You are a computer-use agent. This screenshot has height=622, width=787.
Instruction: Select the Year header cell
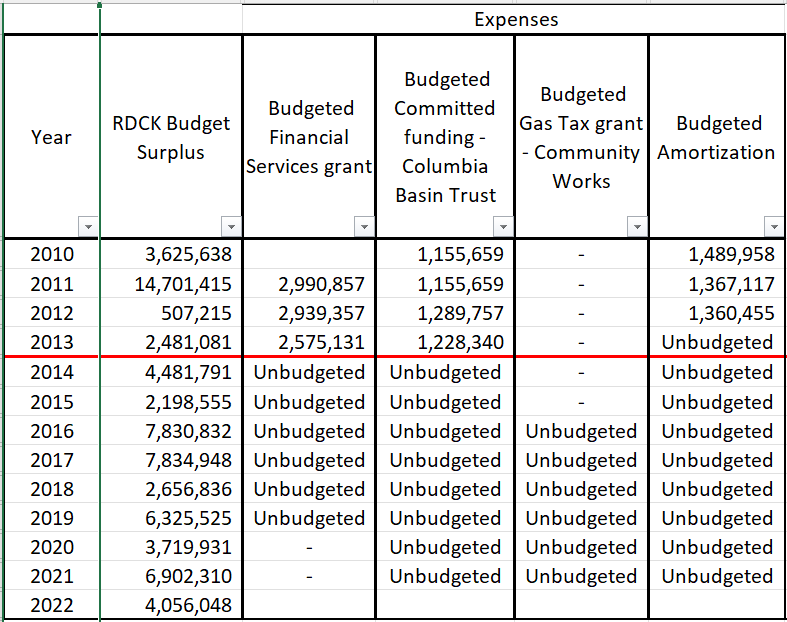coord(51,137)
